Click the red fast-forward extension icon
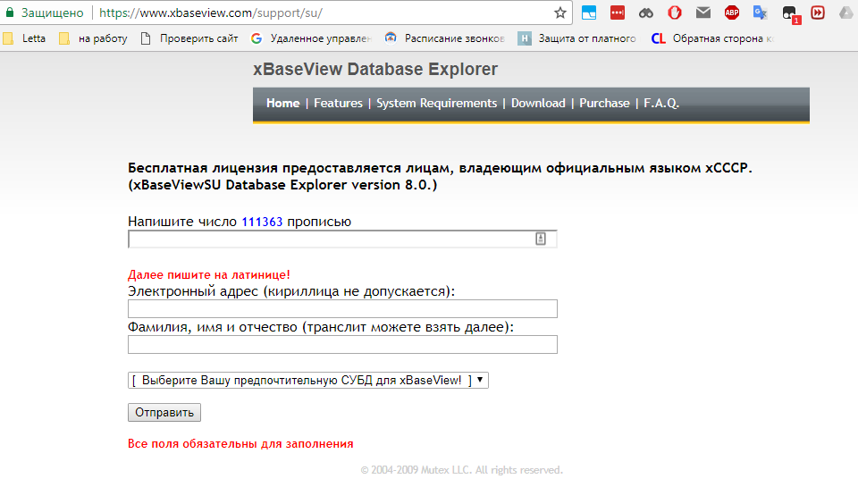 818,13
